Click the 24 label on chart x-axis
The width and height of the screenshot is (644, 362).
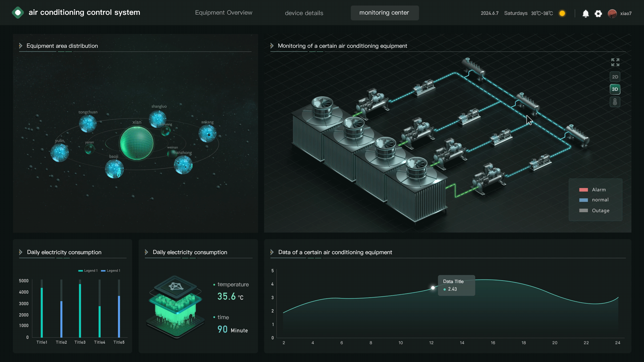tap(618, 343)
